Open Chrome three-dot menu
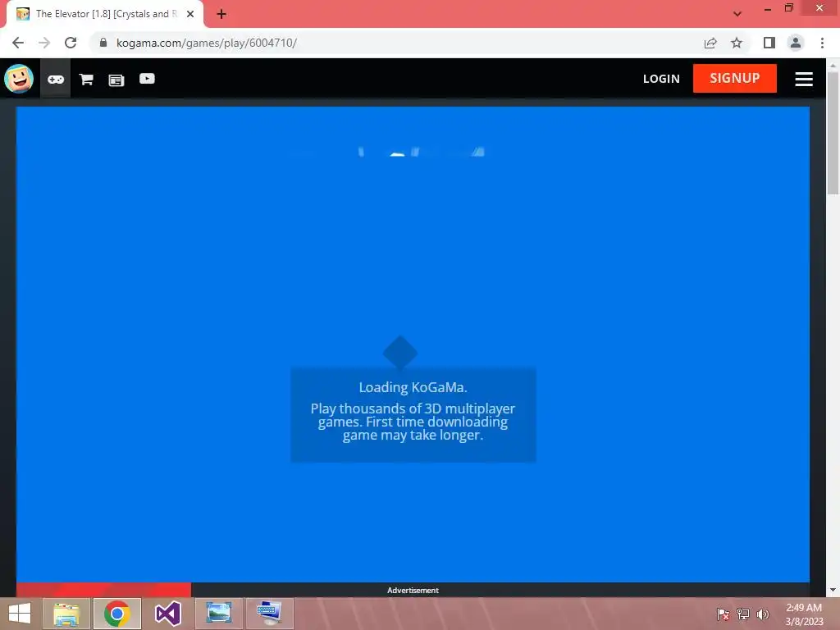This screenshot has width=840, height=630. [x=822, y=43]
